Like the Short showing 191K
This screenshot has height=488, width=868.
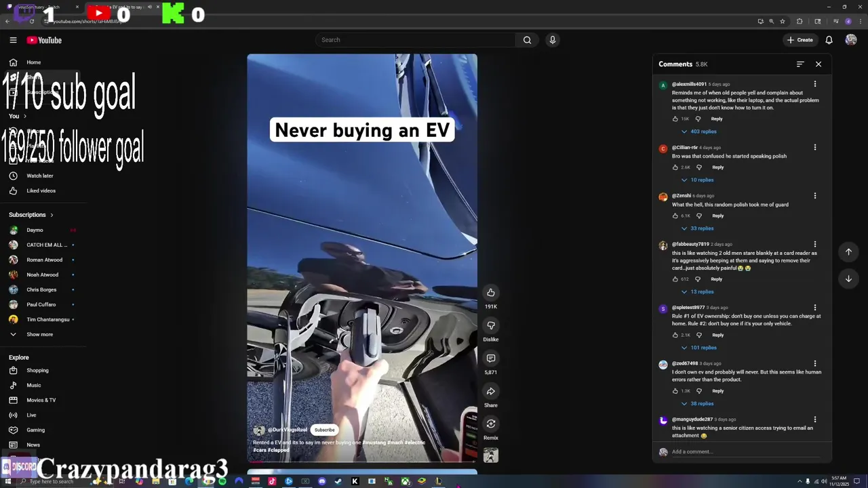pos(491,292)
